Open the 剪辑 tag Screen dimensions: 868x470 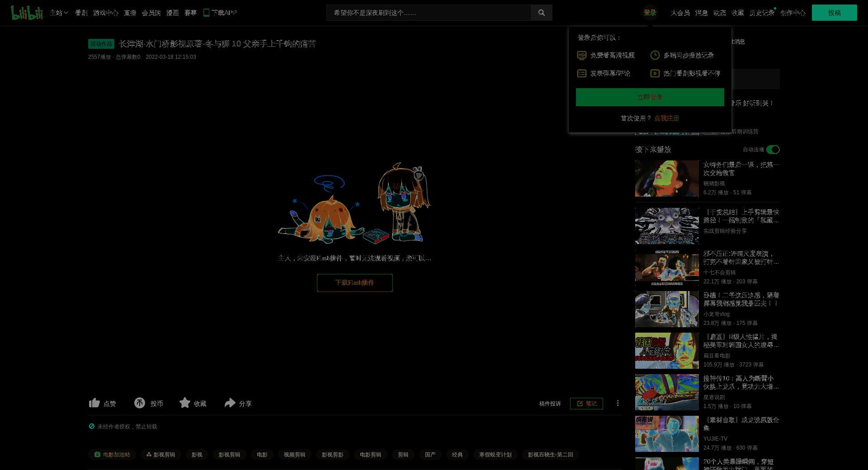[403, 455]
